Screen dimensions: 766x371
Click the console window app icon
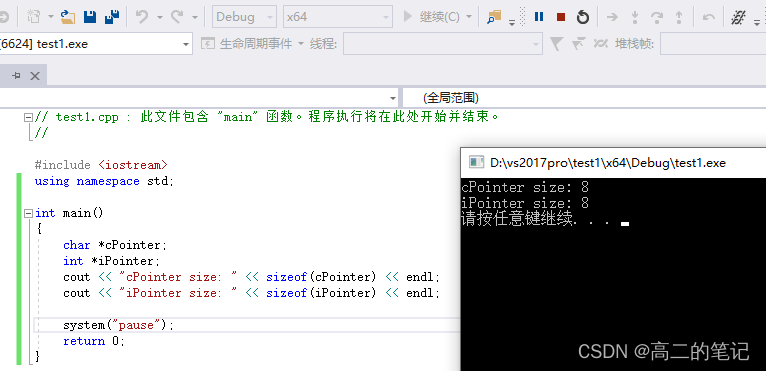[476, 162]
